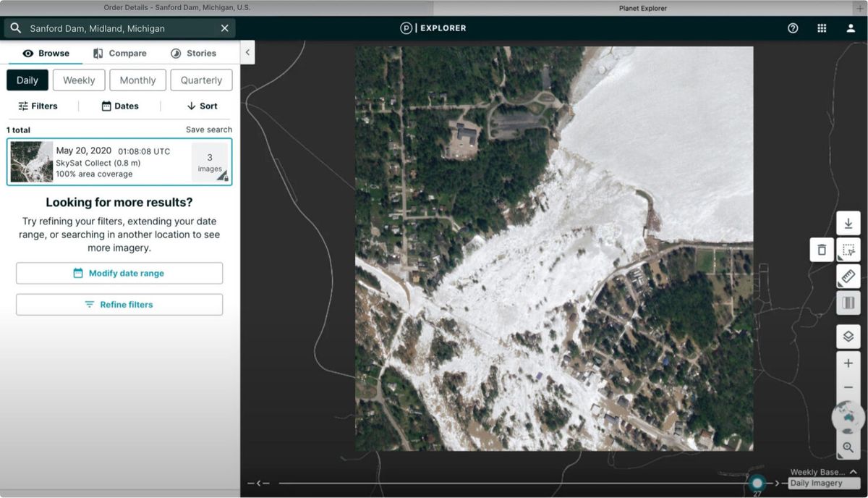This screenshot has width=868, height=498.
Task: Click the Download imagery icon
Action: pyautogui.click(x=848, y=223)
